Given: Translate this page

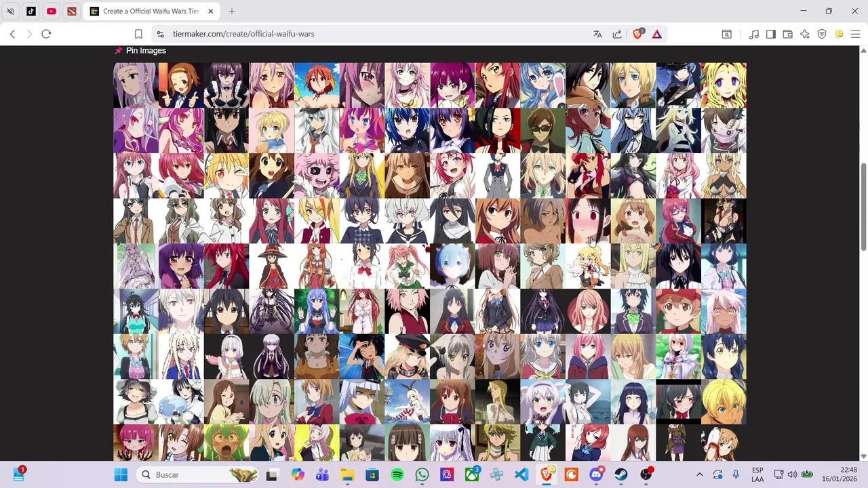Looking at the screenshot, I should 597,34.
